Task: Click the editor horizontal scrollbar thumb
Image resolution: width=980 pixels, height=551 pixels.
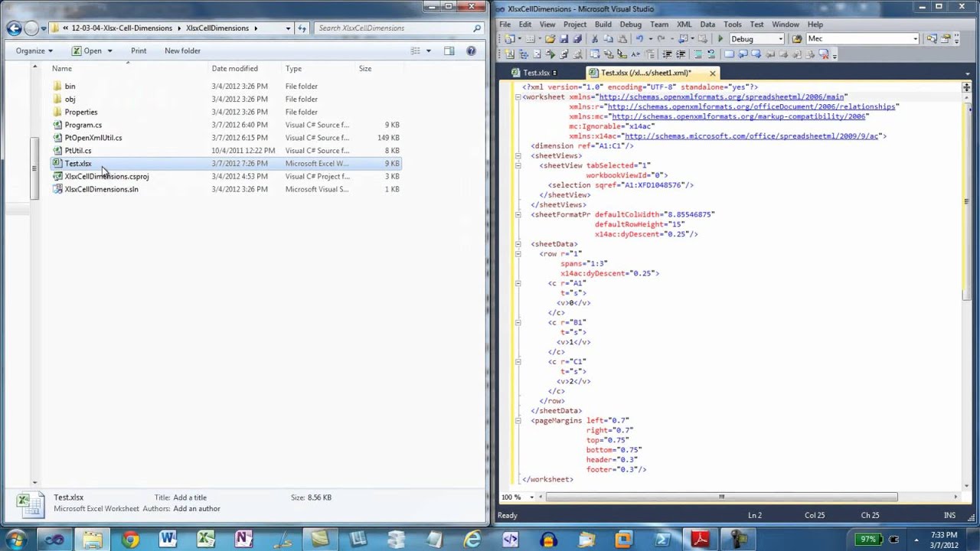Action: [x=721, y=497]
